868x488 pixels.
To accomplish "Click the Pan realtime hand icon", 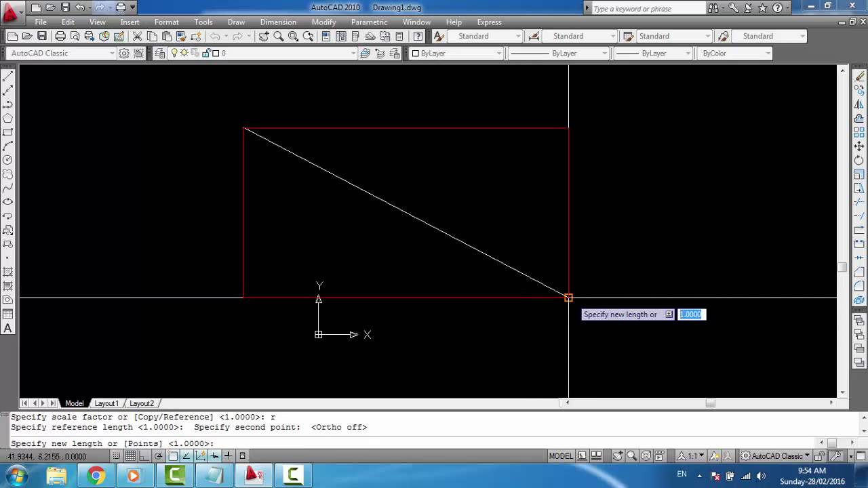I will click(264, 36).
